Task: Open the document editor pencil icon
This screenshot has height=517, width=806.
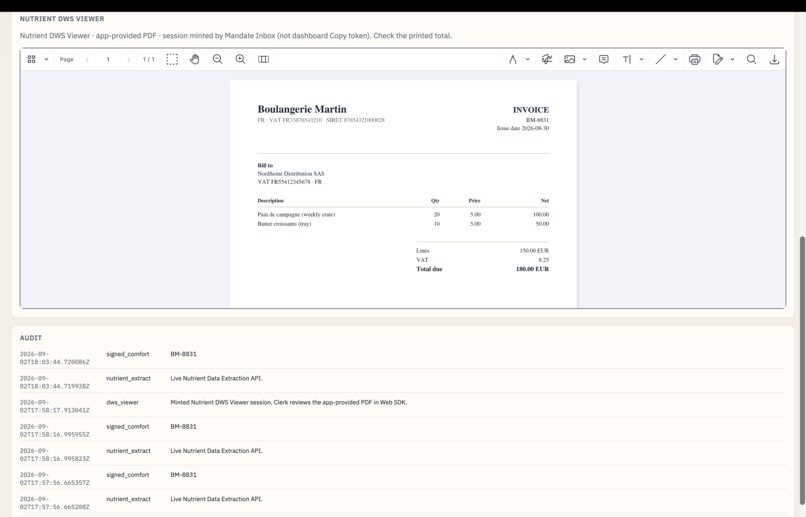Action: click(718, 59)
